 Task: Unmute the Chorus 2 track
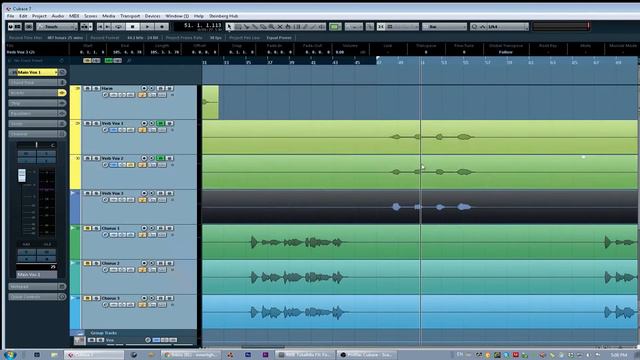87,263
